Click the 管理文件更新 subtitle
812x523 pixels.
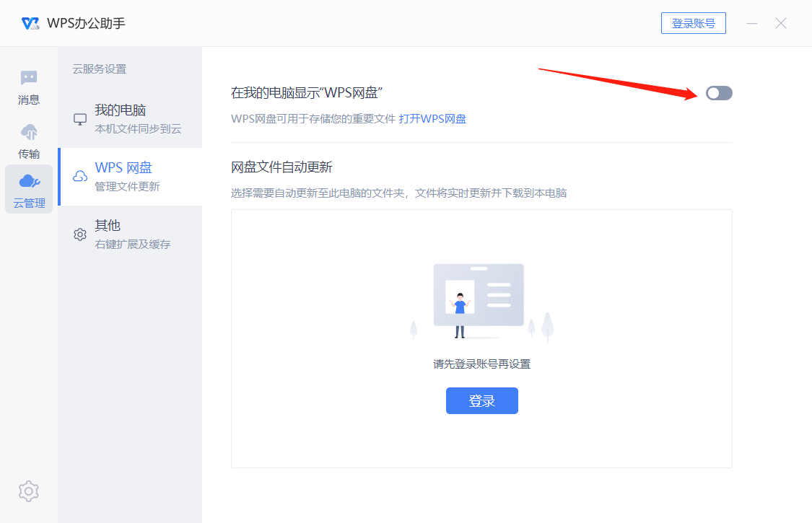[127, 186]
